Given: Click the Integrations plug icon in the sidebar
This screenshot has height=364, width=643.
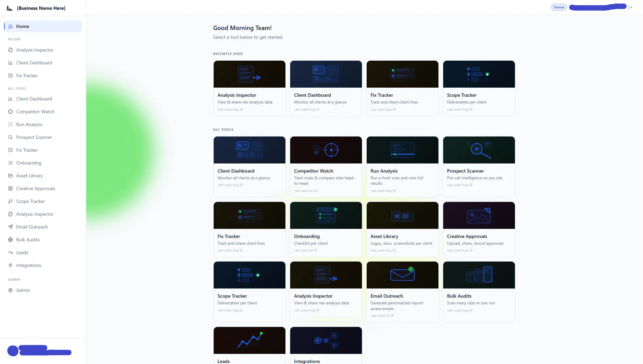Looking at the screenshot, I should pos(10,265).
